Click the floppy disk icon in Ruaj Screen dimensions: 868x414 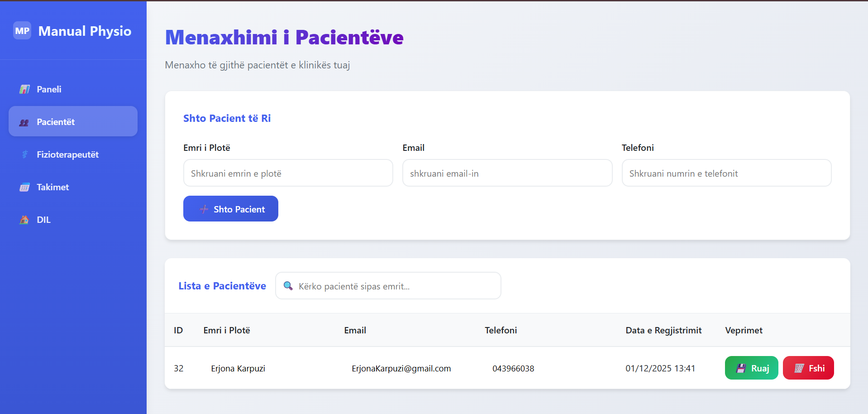[x=741, y=368]
